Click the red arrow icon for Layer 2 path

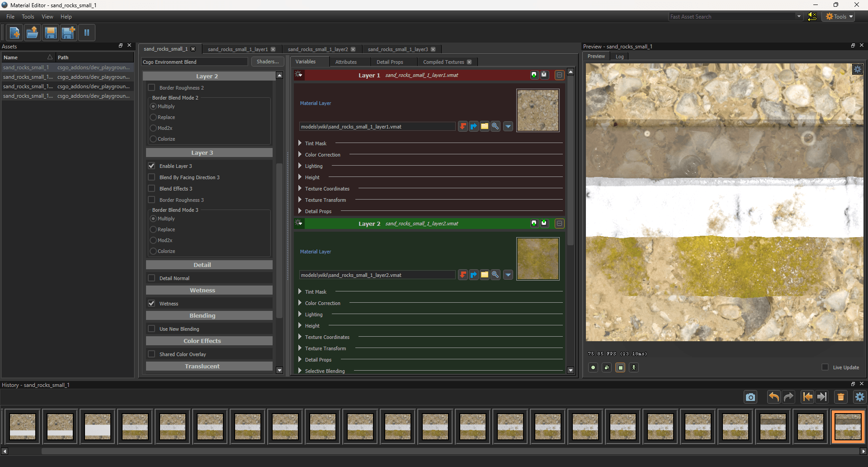point(463,275)
